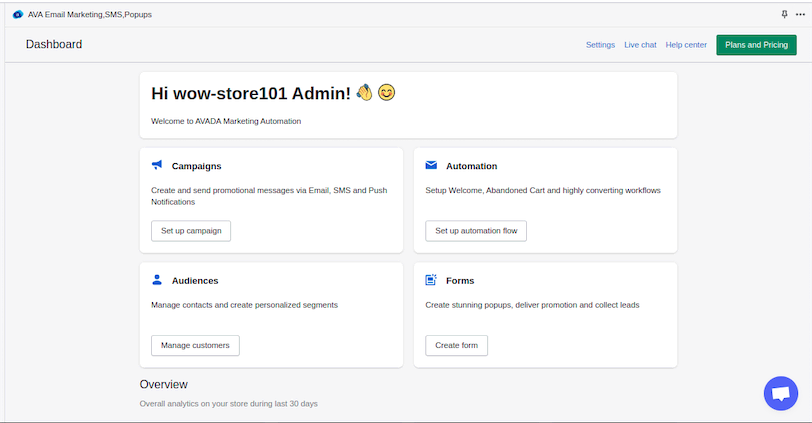Pin the app using the pin icon
Image resolution: width=812 pixels, height=423 pixels.
785,14
